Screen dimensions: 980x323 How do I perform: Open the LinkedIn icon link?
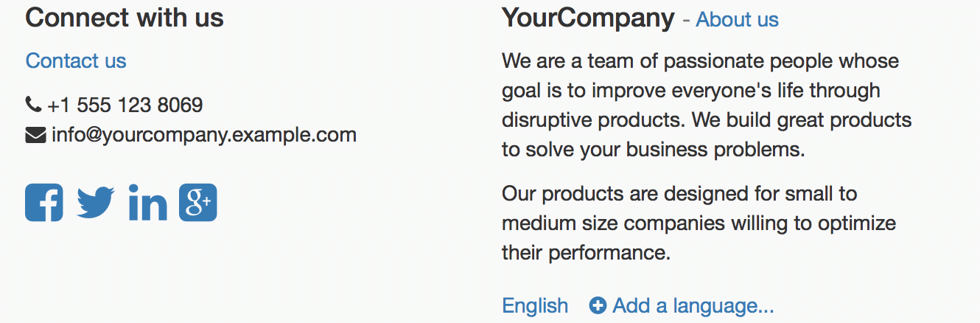(147, 202)
